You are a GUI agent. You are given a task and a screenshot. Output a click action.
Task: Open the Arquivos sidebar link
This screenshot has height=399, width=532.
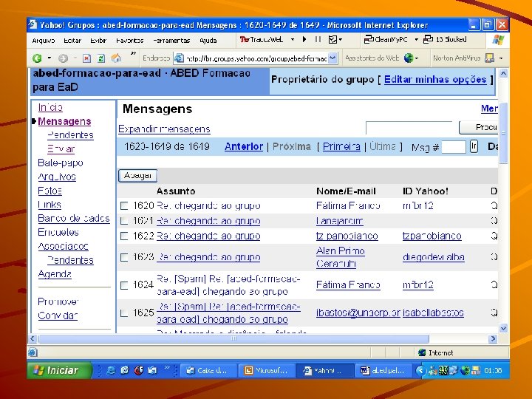57,177
